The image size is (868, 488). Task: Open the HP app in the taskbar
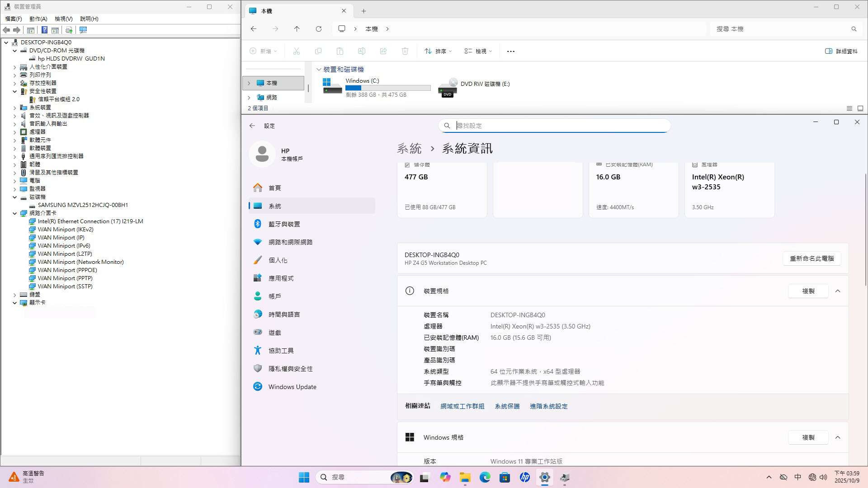click(x=525, y=477)
